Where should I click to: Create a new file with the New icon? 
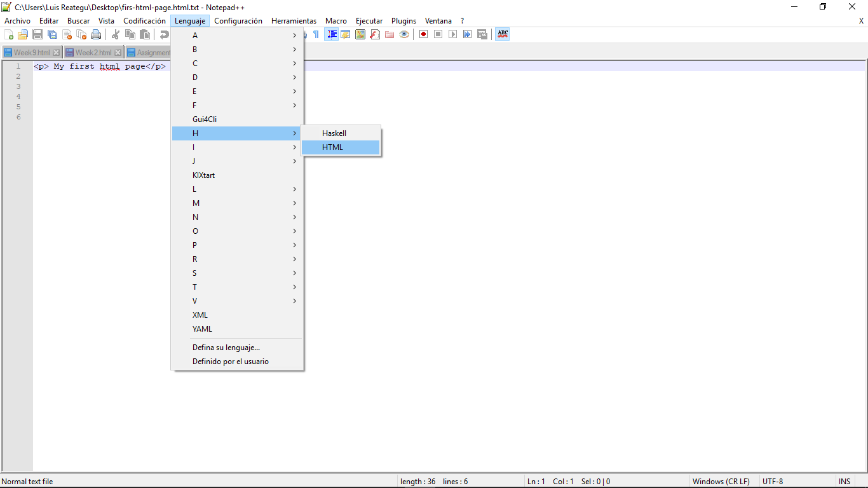pyautogui.click(x=9, y=34)
